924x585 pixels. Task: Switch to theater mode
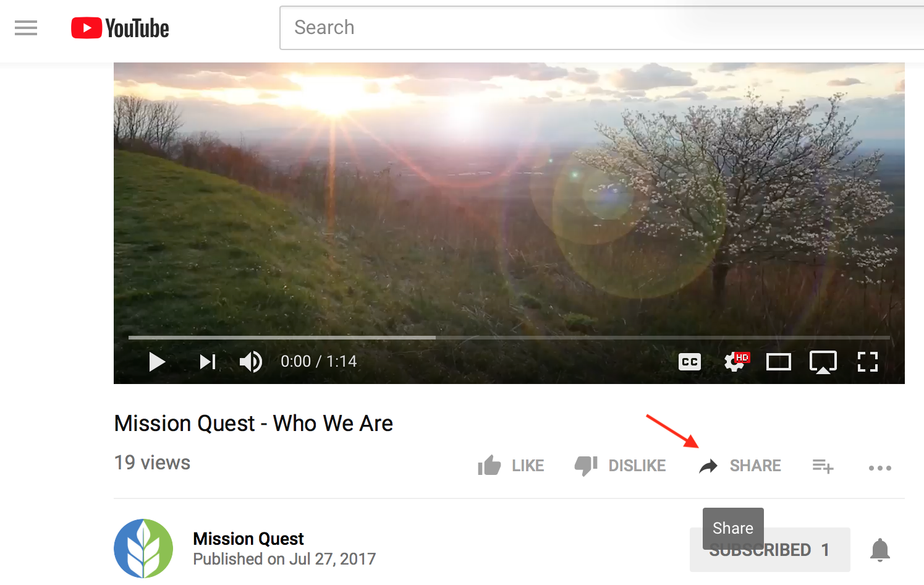click(x=779, y=362)
